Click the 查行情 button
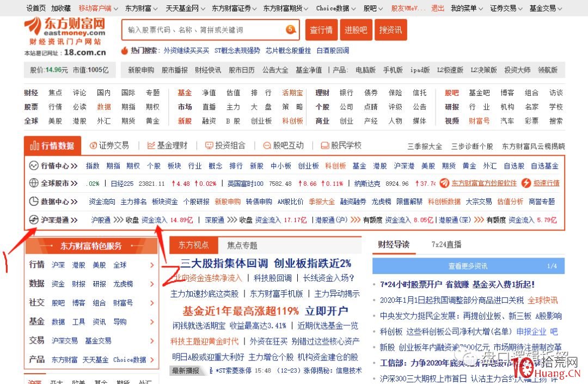 click(x=321, y=30)
